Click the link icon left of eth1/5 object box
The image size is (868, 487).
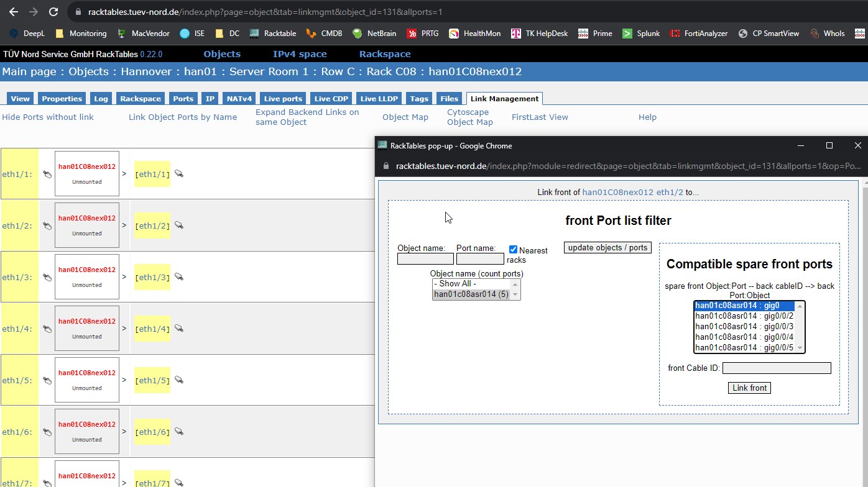47,381
